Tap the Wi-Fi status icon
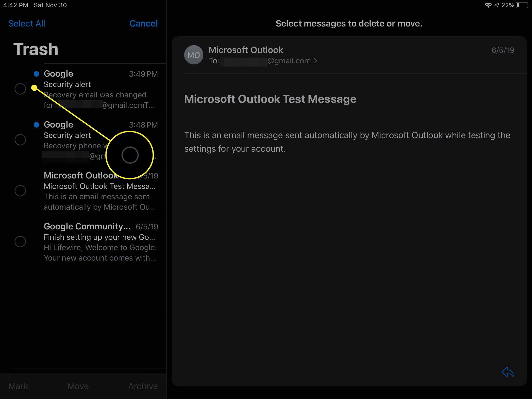532x399 pixels. click(x=488, y=5)
